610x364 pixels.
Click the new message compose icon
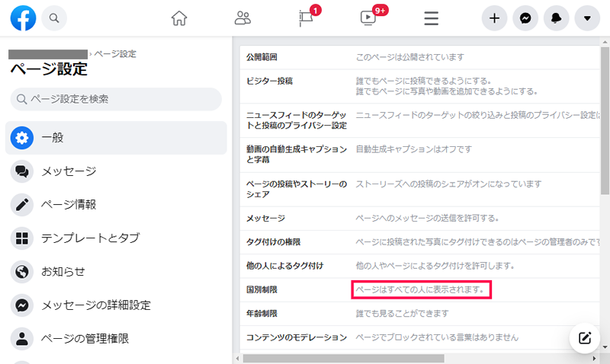(x=585, y=338)
